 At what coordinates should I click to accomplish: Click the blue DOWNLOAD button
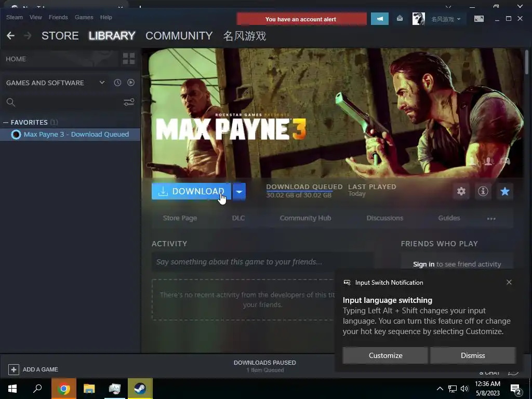click(191, 191)
